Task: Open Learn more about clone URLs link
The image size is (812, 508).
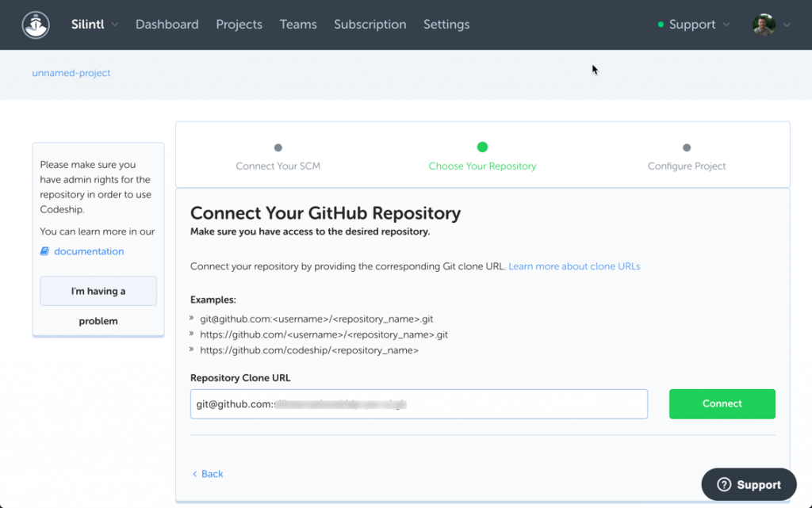Action: pos(574,266)
